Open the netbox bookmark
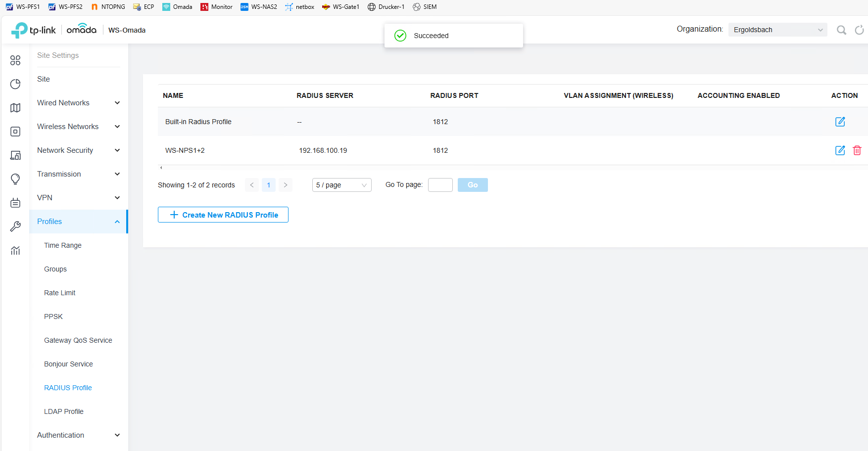This screenshot has height=451, width=868. (299, 7)
